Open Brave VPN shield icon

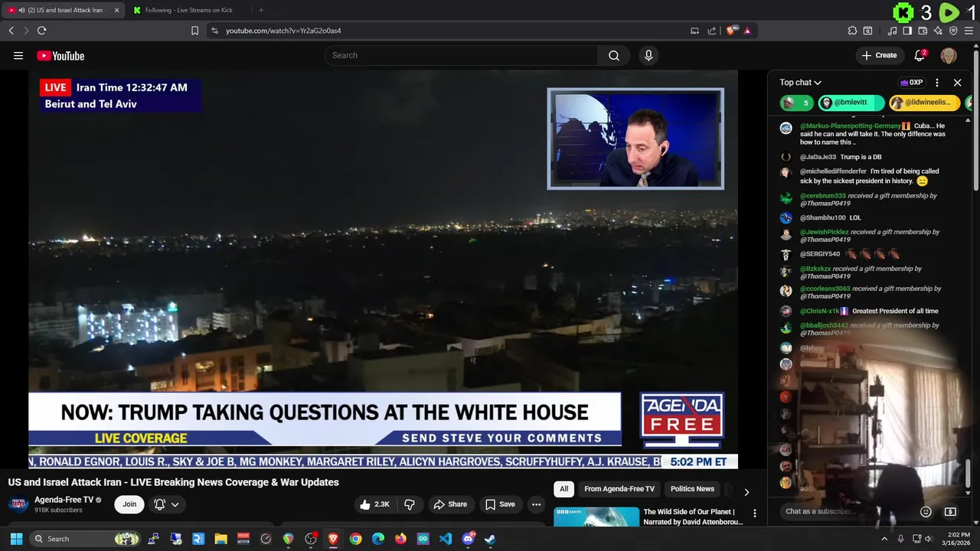click(953, 31)
